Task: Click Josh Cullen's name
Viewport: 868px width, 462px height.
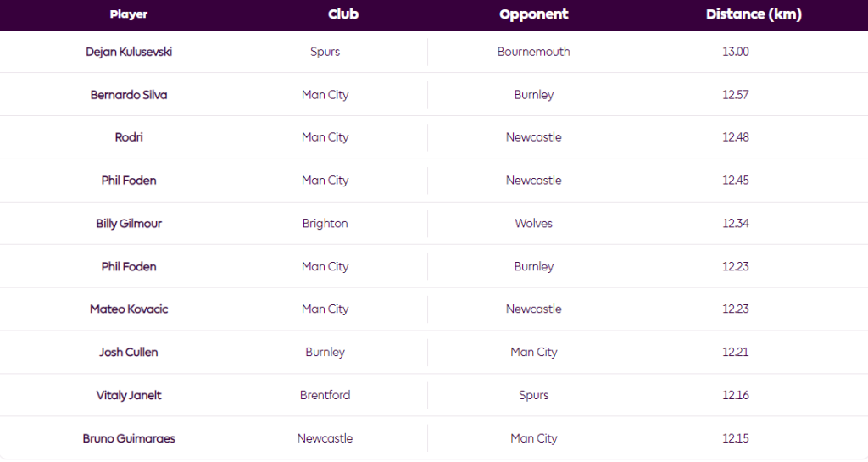Action: pyautogui.click(x=129, y=353)
